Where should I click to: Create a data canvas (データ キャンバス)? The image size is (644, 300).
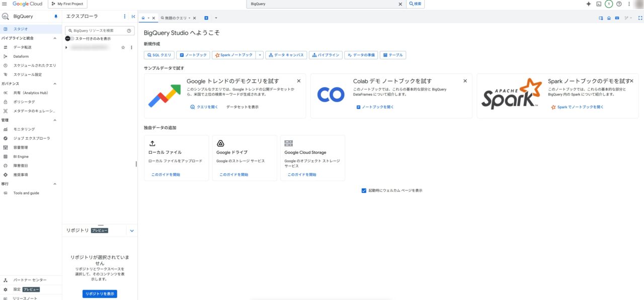point(286,55)
